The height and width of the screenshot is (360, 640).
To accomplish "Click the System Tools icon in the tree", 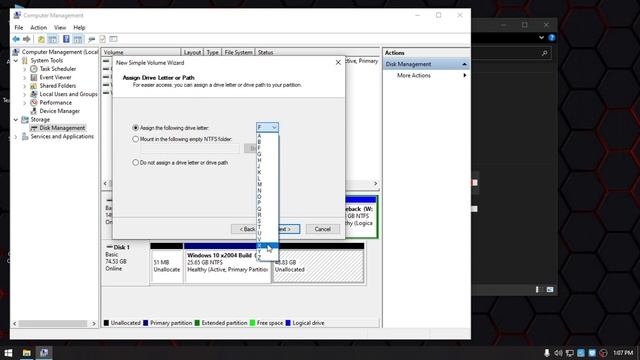I will pyautogui.click(x=25, y=60).
